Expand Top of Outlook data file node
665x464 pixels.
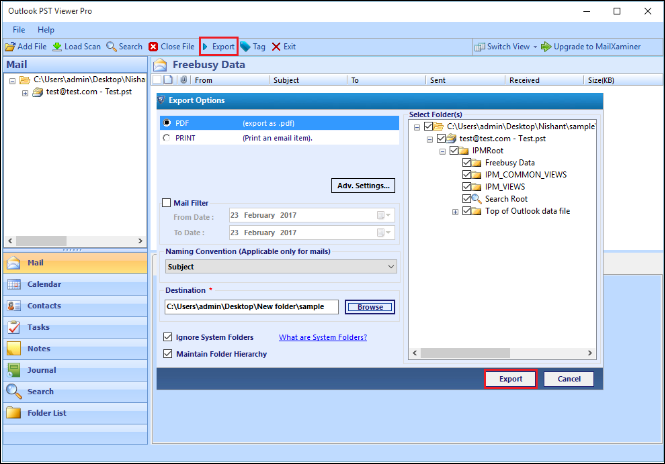tap(455, 212)
